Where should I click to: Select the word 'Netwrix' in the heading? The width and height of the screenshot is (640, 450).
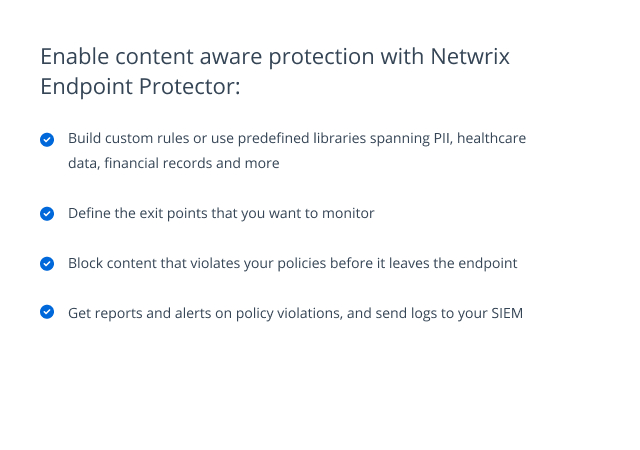click(470, 56)
